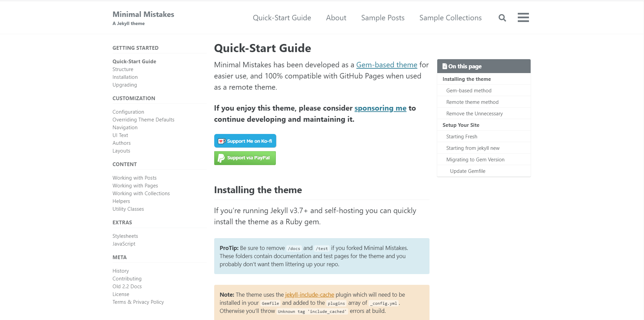Open Terms & Privacy Policy sidebar link
The width and height of the screenshot is (644, 320).
tap(138, 302)
